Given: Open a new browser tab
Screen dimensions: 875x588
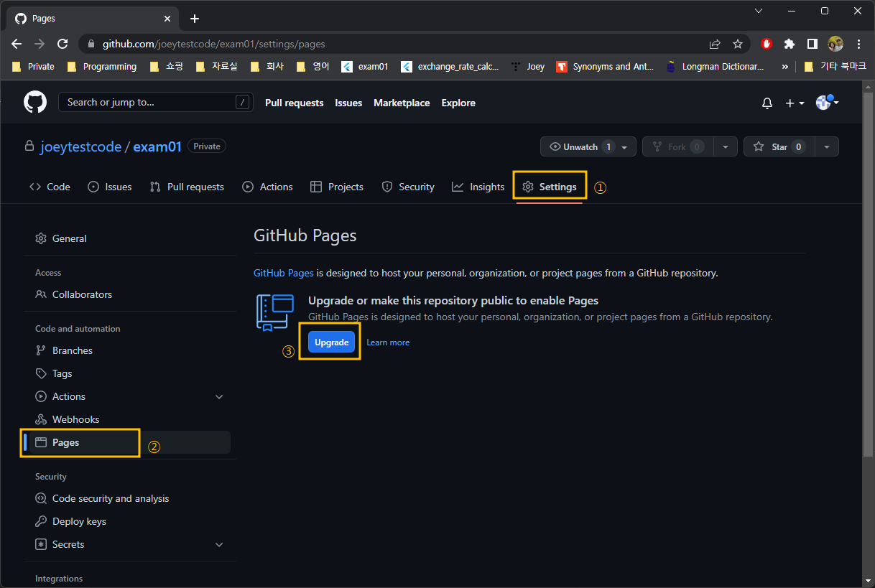Looking at the screenshot, I should click(194, 19).
